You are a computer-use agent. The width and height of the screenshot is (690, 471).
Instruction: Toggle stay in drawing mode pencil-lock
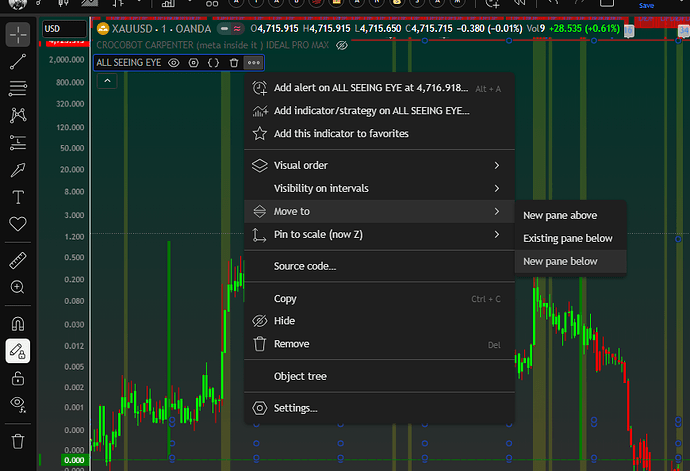(18, 351)
